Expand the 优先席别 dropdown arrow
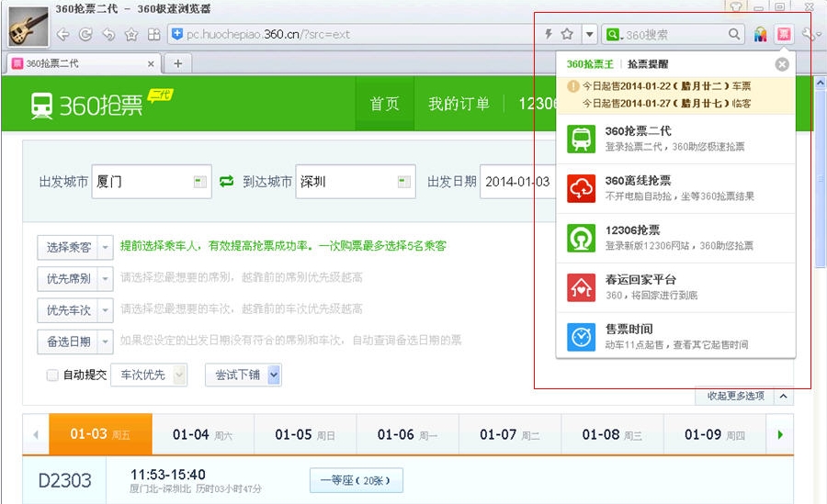 pos(106,279)
